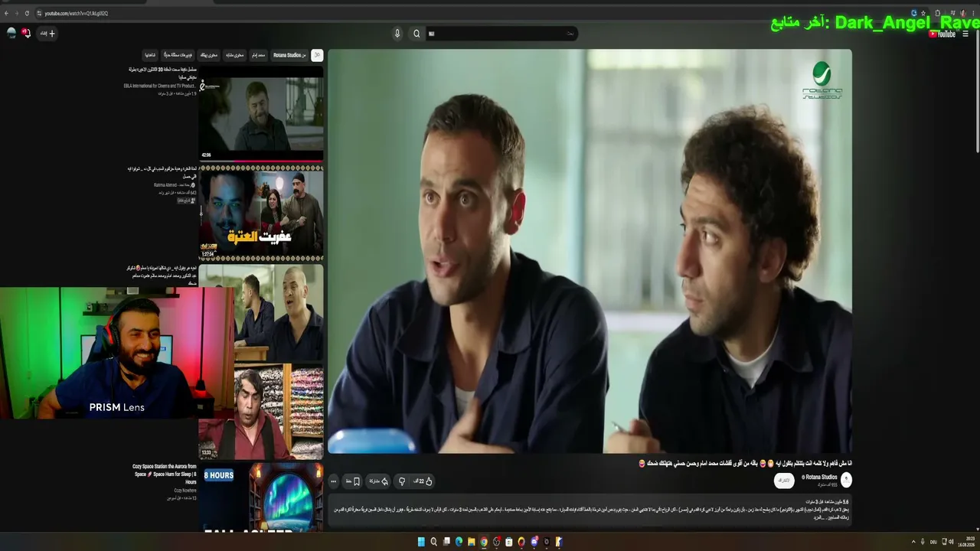This screenshot has height=551, width=980.
Task: Focus the YouTube search box
Action: coord(501,34)
